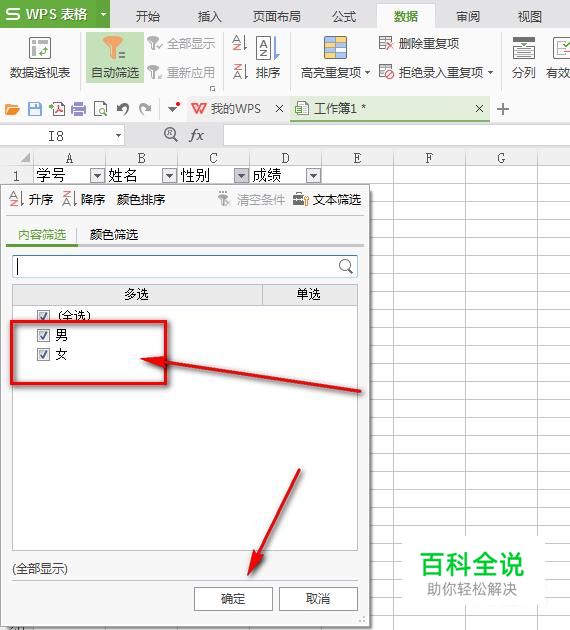The width and height of the screenshot is (570, 630).
Task: Click the filter search input field
Action: click(x=185, y=266)
